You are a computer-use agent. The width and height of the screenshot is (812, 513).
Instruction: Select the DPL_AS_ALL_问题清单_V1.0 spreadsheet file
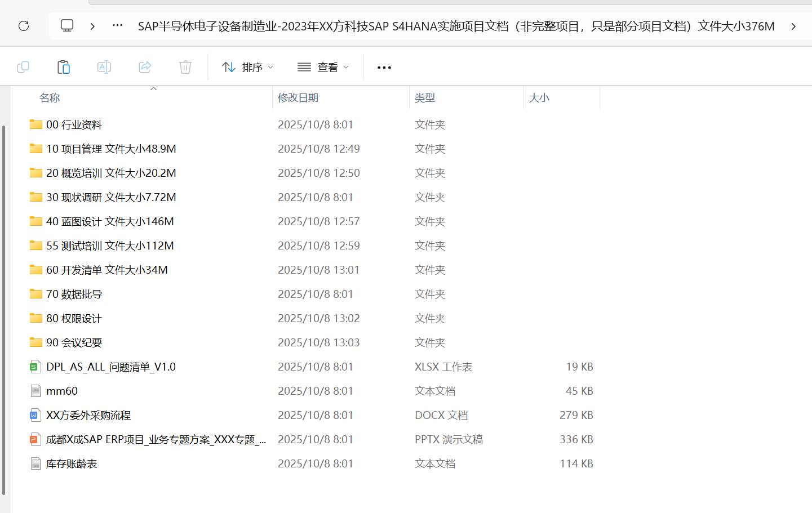tap(110, 367)
